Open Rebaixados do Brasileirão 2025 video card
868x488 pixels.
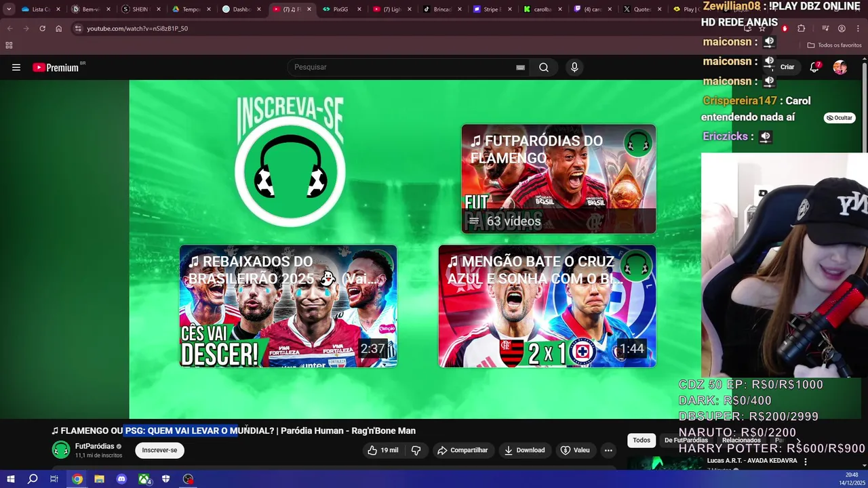(288, 306)
